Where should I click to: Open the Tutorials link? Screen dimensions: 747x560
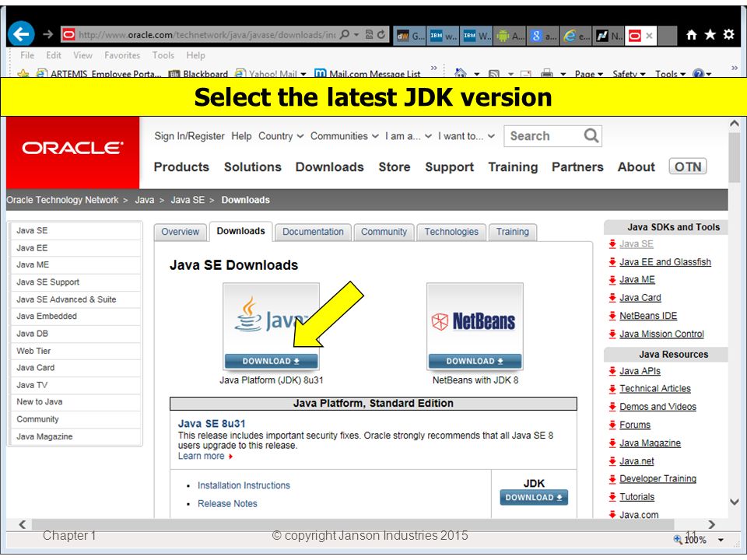click(637, 497)
